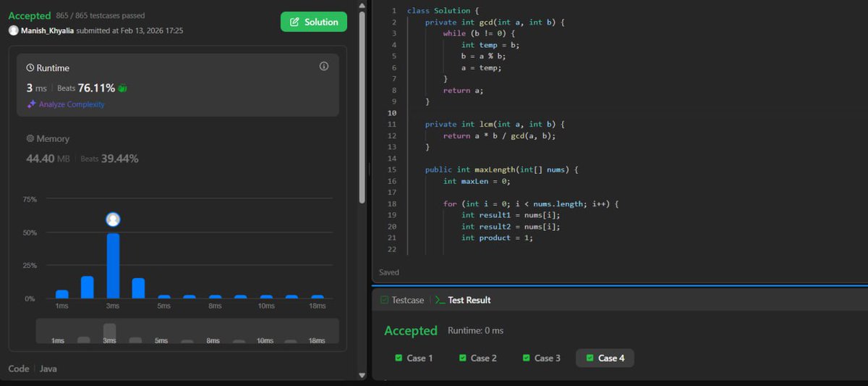Click the 'Saved' status text
868x386 pixels.
tap(389, 272)
